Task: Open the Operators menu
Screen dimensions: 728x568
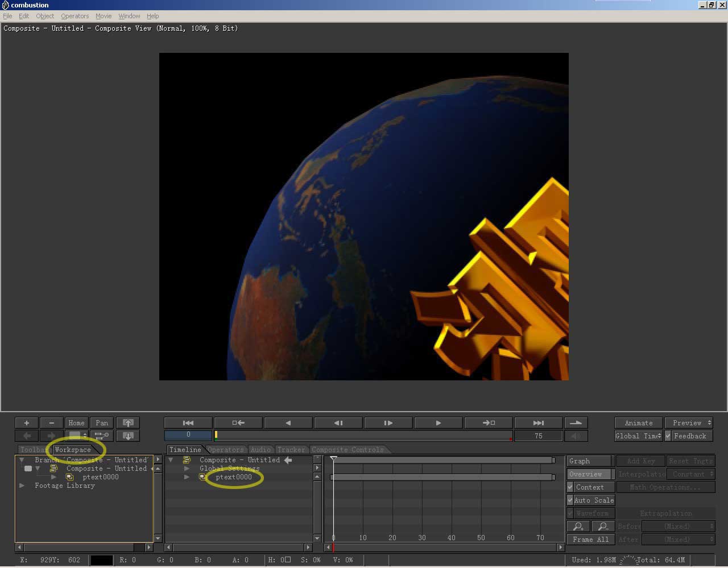Action: (75, 16)
